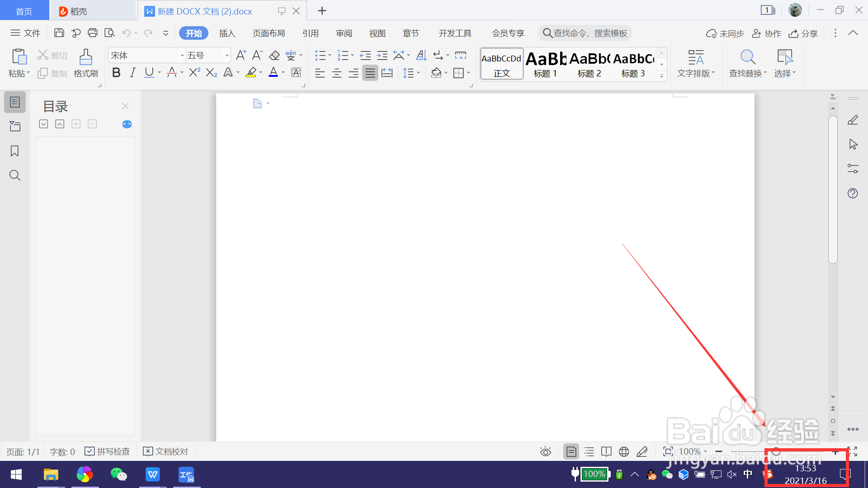Open the bookmark panel in the left sidebar
The height and width of the screenshot is (488, 868).
point(14,151)
